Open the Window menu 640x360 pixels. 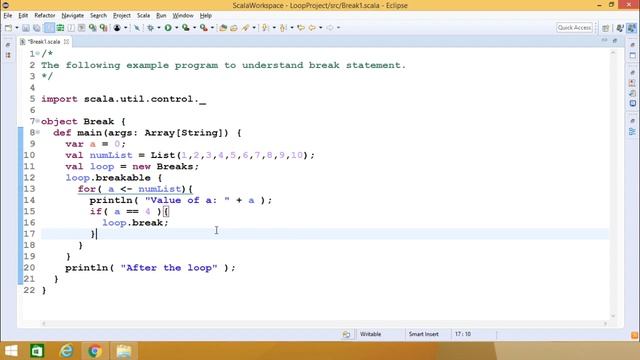pos(183,16)
